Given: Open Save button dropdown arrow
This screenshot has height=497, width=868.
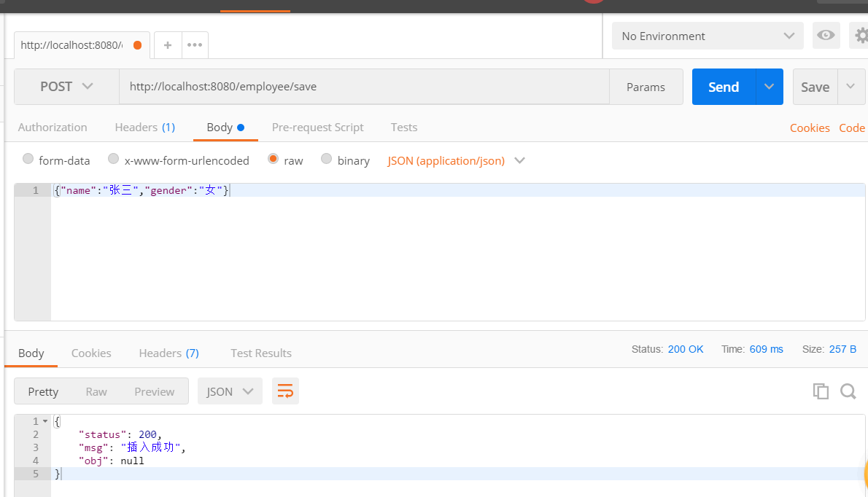Looking at the screenshot, I should click(x=850, y=87).
